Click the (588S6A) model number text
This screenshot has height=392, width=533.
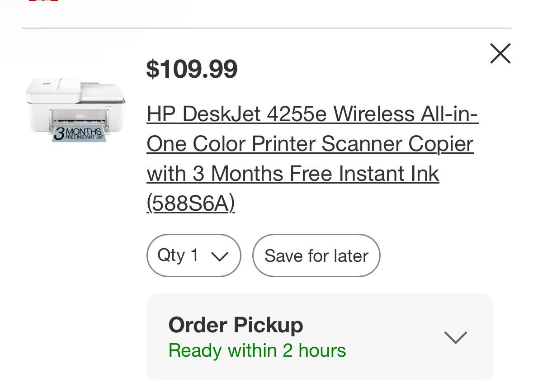click(190, 203)
